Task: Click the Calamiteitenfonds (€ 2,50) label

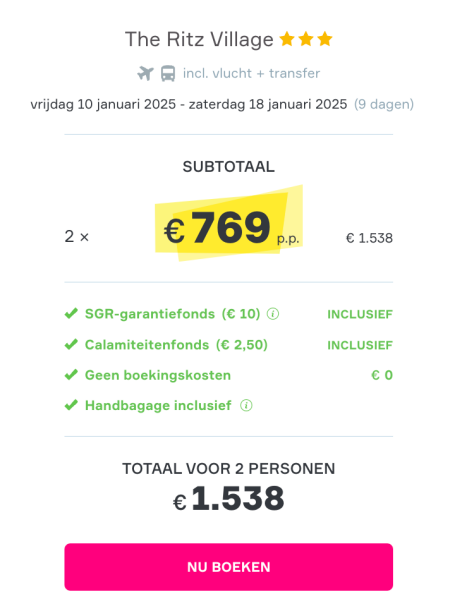Action: click(x=176, y=344)
